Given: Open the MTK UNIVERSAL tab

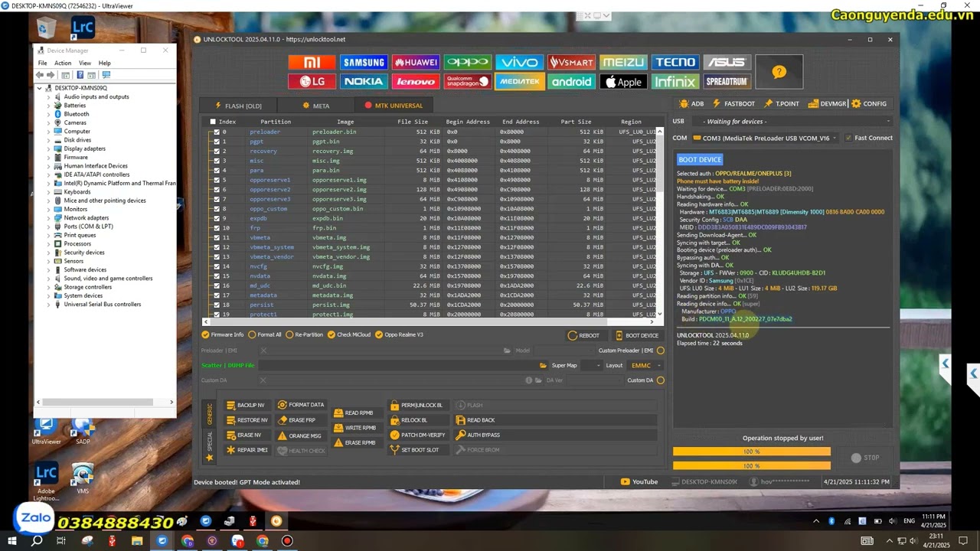Looking at the screenshot, I should pyautogui.click(x=394, y=106).
